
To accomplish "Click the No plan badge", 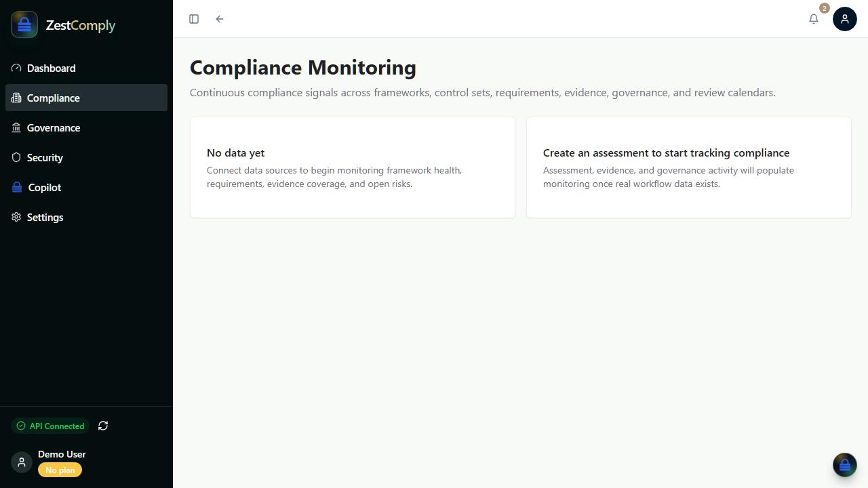I will click(x=60, y=470).
